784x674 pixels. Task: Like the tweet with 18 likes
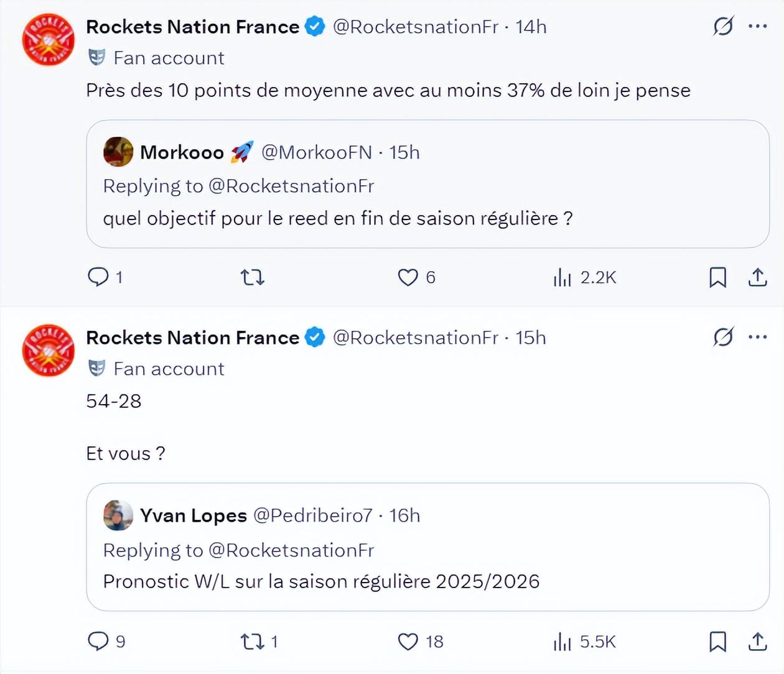click(x=408, y=641)
